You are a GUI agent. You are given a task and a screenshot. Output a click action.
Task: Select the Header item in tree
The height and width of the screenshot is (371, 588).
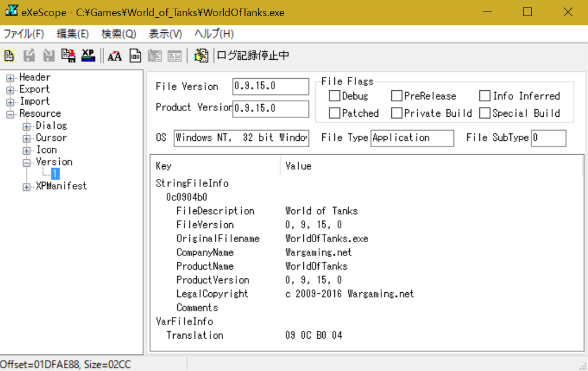click(35, 77)
